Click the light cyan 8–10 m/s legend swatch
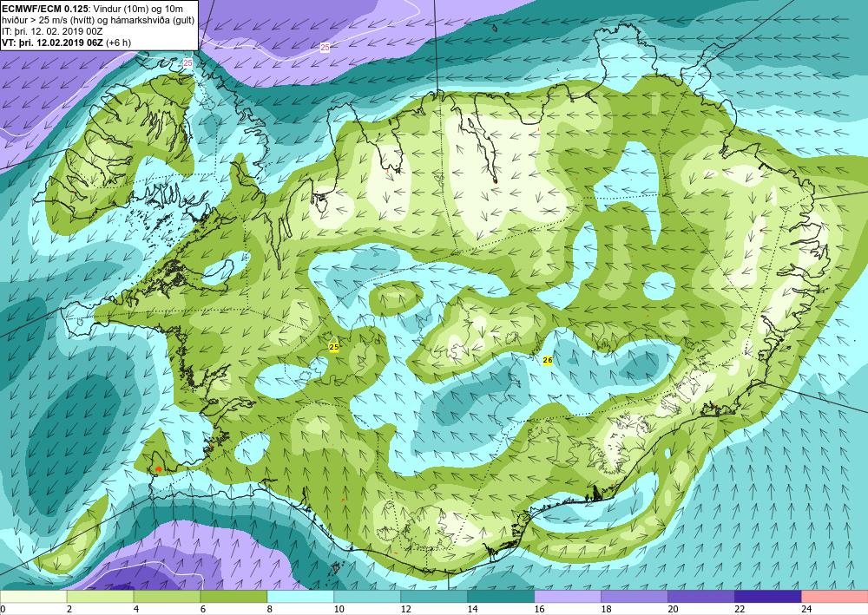868x615 pixels. click(x=300, y=597)
